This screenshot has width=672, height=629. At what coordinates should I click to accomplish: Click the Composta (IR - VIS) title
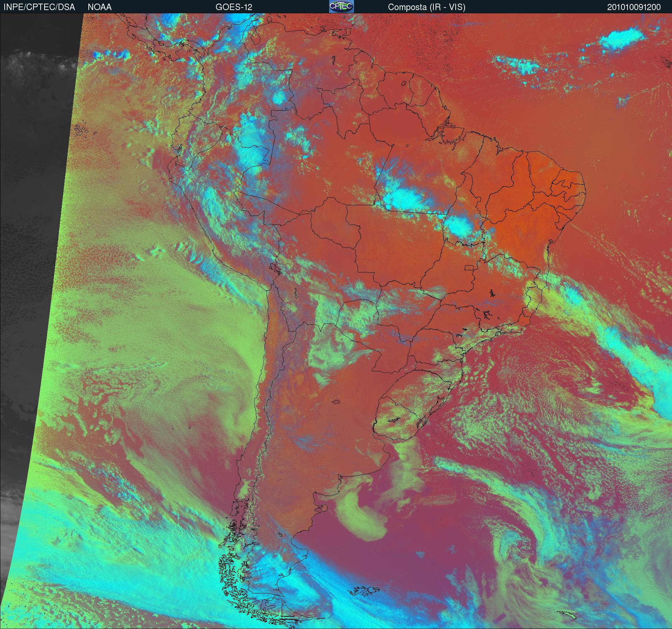tap(427, 7)
